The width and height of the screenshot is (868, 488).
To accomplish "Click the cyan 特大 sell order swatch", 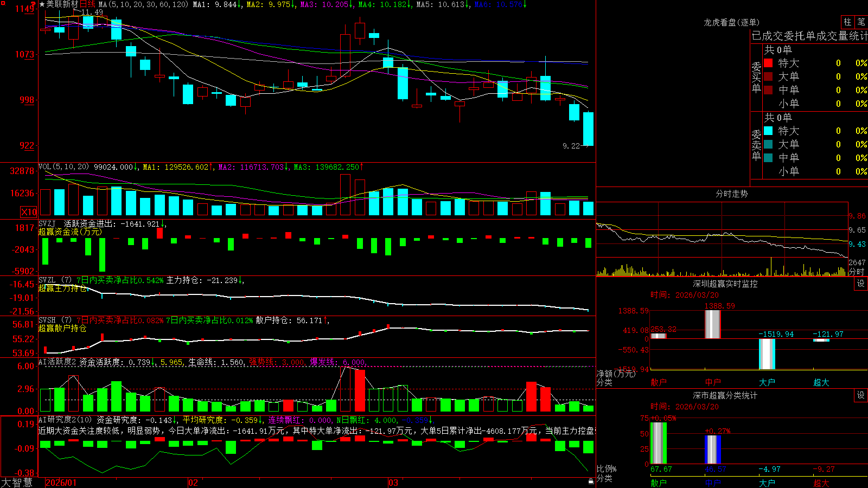I will (x=768, y=131).
